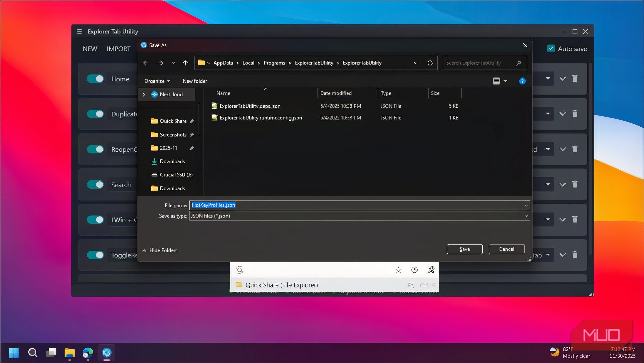Toggle the Duplicate profile switch
This screenshot has height=363, width=644.
click(95, 114)
